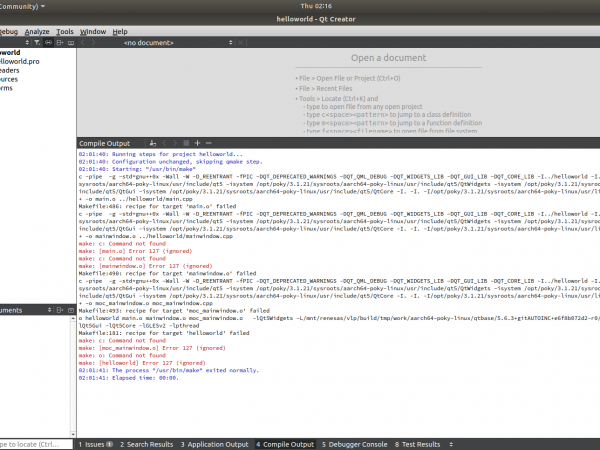Screen dimensions: 600x450
Task: Click the locator search input field
Action: click(30, 444)
